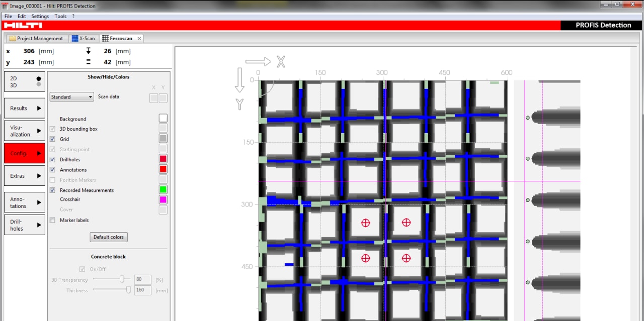
Task: Click the 3D Transparency field showing 80
Action: [x=142, y=280]
